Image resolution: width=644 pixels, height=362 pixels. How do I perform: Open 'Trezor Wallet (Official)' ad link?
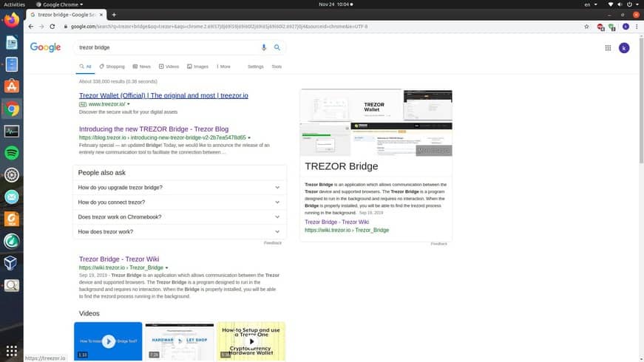(x=163, y=95)
